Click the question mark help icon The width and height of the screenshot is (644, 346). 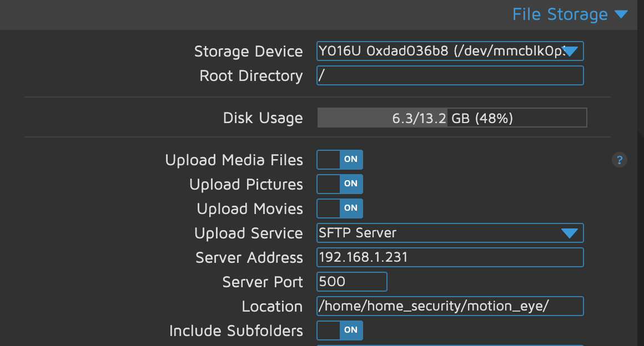coord(619,160)
